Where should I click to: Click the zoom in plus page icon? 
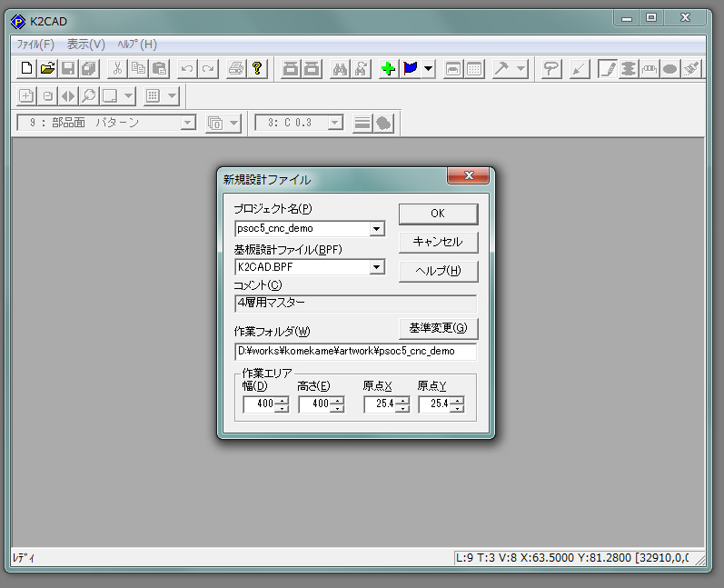click(x=26, y=96)
